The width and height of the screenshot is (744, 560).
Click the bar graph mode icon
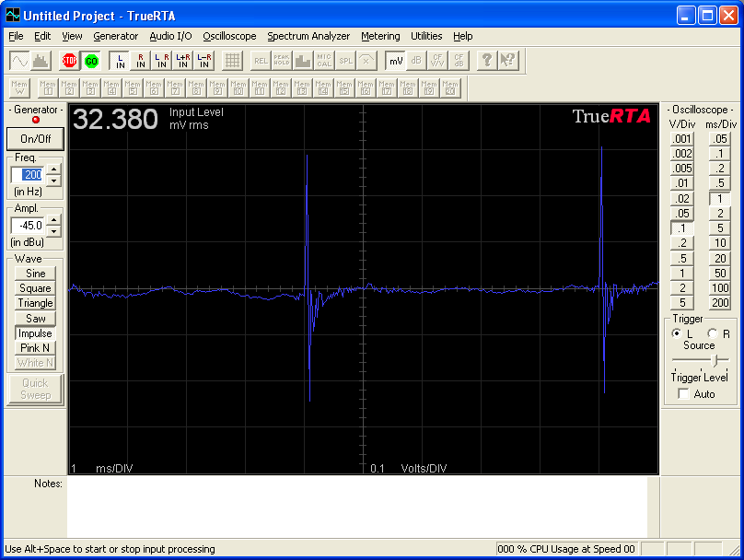303,61
